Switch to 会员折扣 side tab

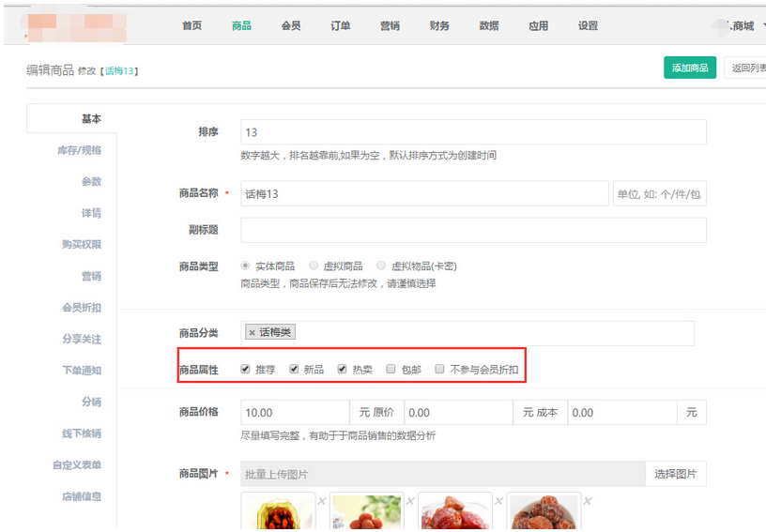point(81,308)
